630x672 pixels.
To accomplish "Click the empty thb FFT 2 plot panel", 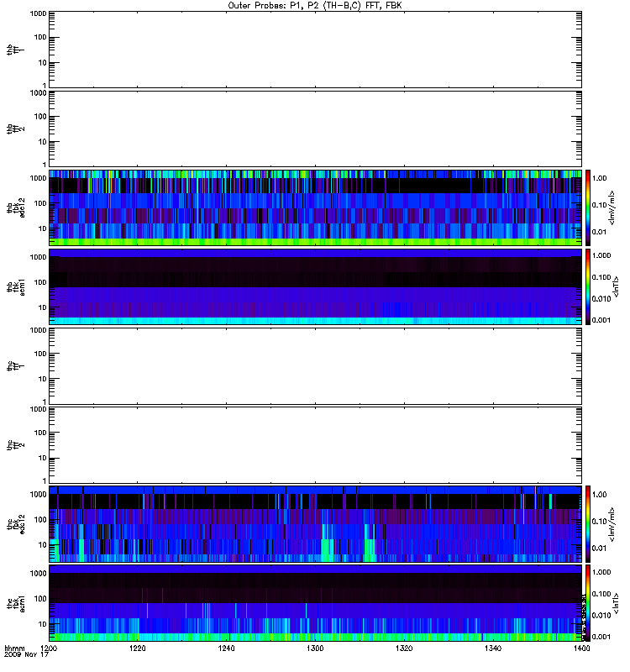I will click(315, 129).
